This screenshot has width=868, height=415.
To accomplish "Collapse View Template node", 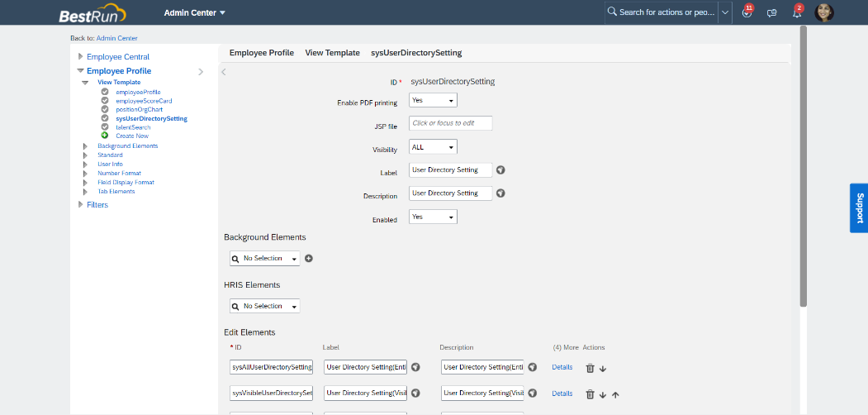I will 85,83.
